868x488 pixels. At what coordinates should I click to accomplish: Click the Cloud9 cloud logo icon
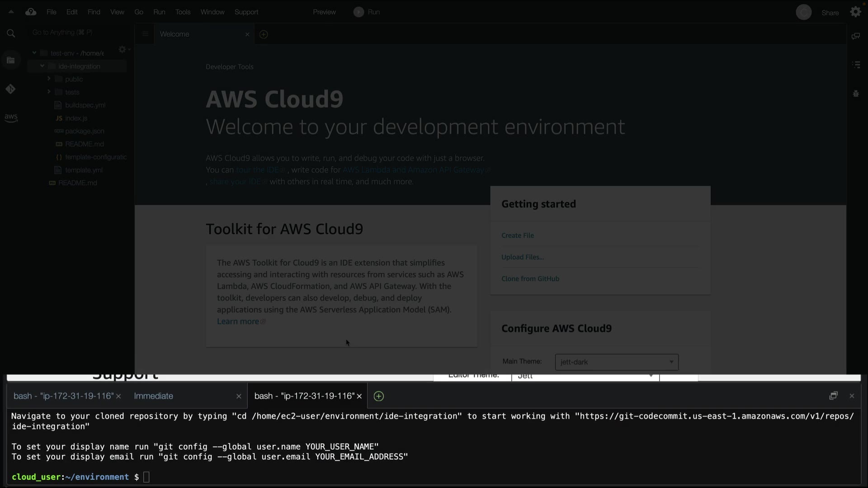tap(31, 12)
